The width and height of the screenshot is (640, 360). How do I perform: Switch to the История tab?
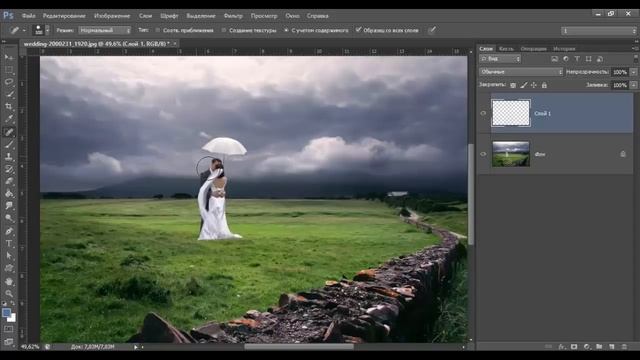(564, 49)
